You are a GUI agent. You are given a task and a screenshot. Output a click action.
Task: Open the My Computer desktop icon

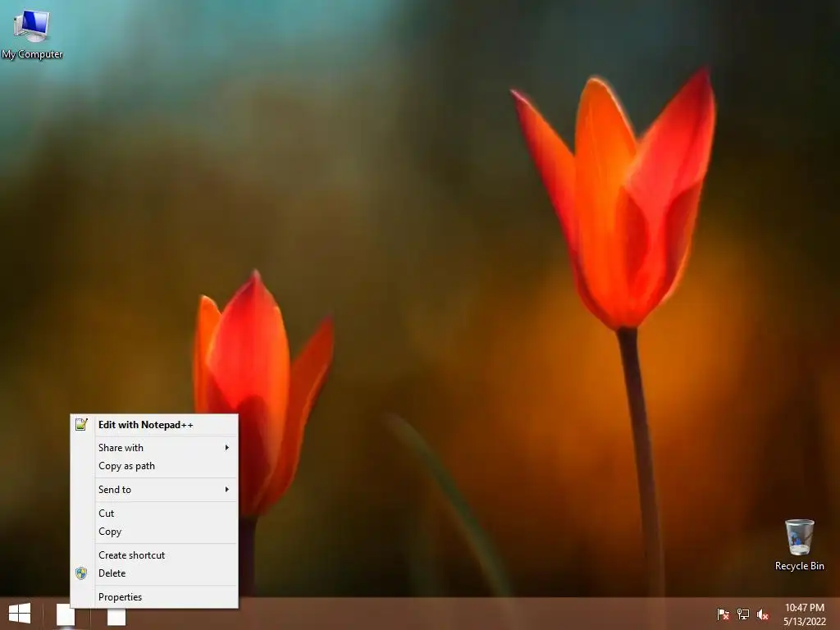pyautogui.click(x=32, y=33)
